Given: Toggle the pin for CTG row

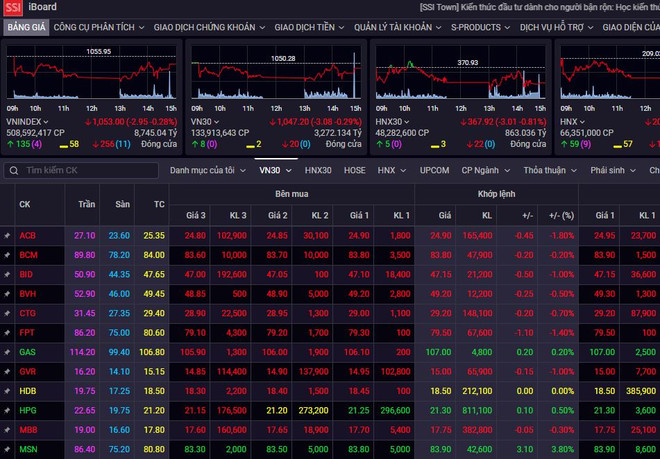Looking at the screenshot, I should [x=7, y=312].
